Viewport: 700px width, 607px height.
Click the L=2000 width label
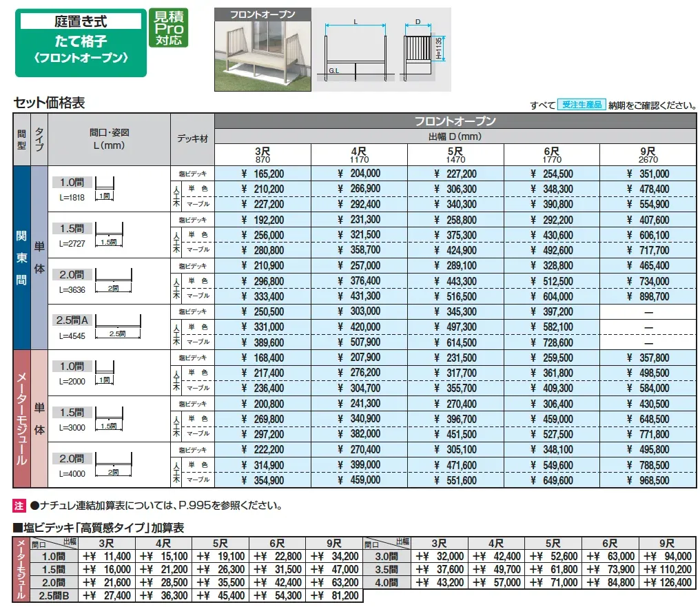(x=72, y=382)
